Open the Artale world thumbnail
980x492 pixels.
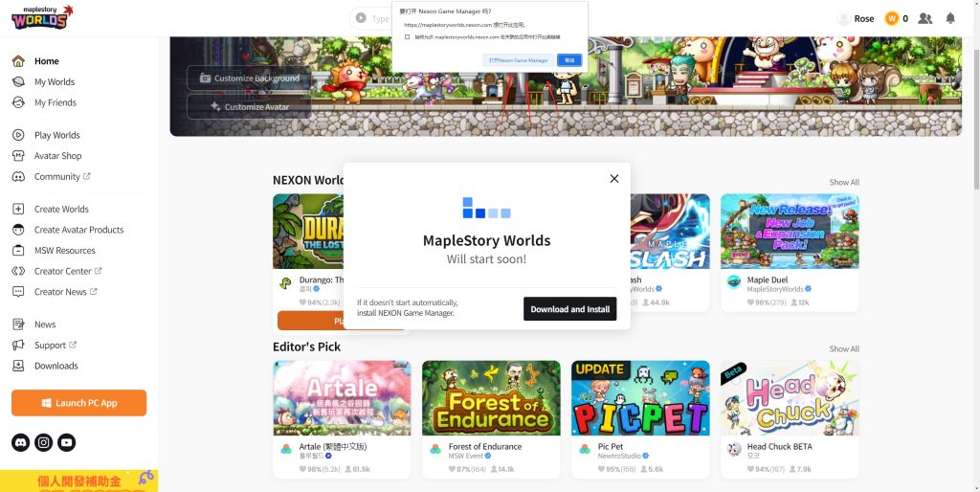342,397
